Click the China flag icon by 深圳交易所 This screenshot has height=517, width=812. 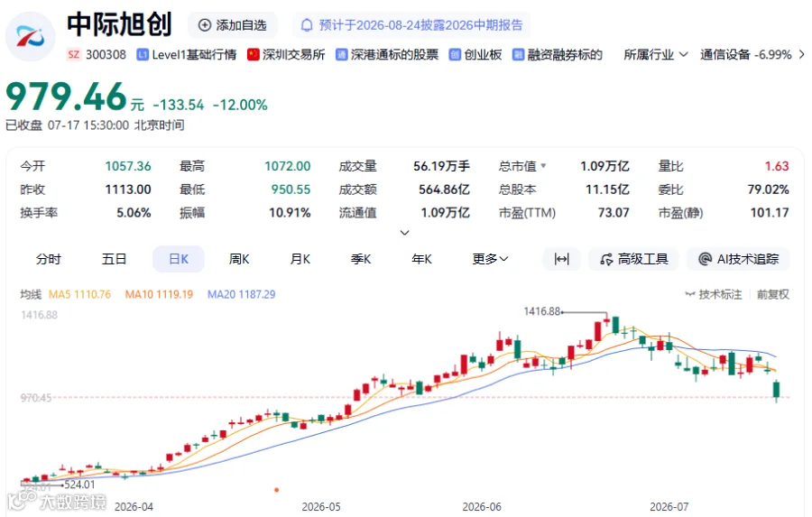pyautogui.click(x=254, y=55)
